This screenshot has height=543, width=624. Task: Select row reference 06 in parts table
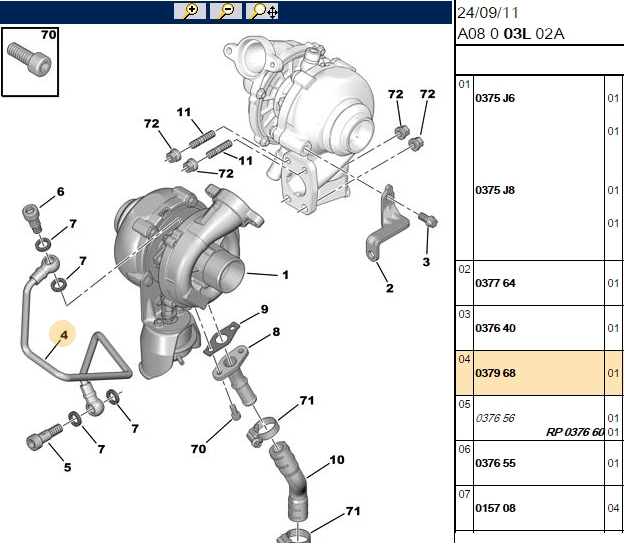[464, 449]
